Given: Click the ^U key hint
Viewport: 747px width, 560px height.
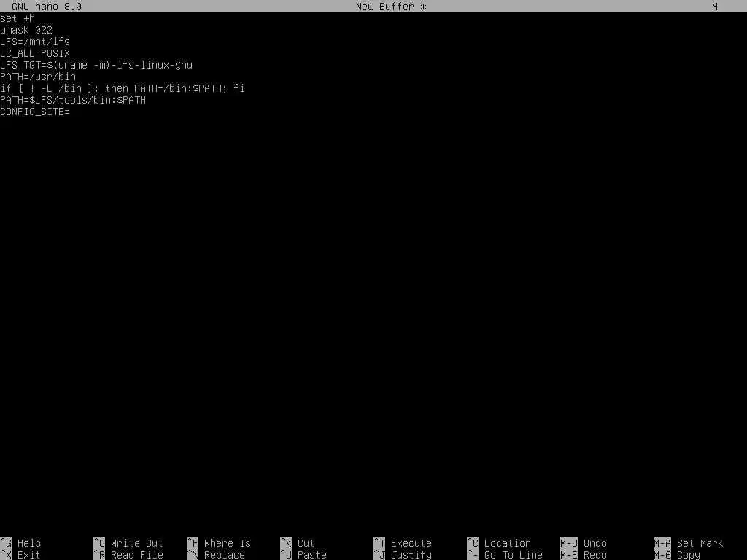Looking at the screenshot, I should [286, 555].
